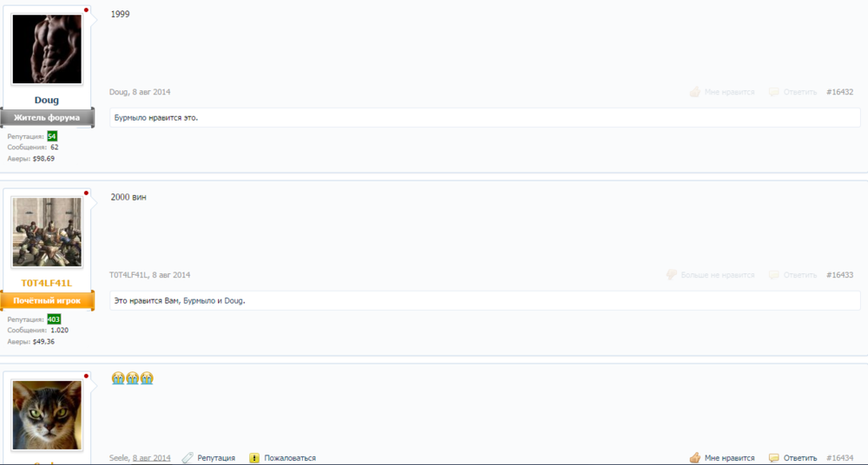This screenshot has height=465, width=868.
Task: Unlike post #16433 via Больше не нравится
Action: click(717, 275)
